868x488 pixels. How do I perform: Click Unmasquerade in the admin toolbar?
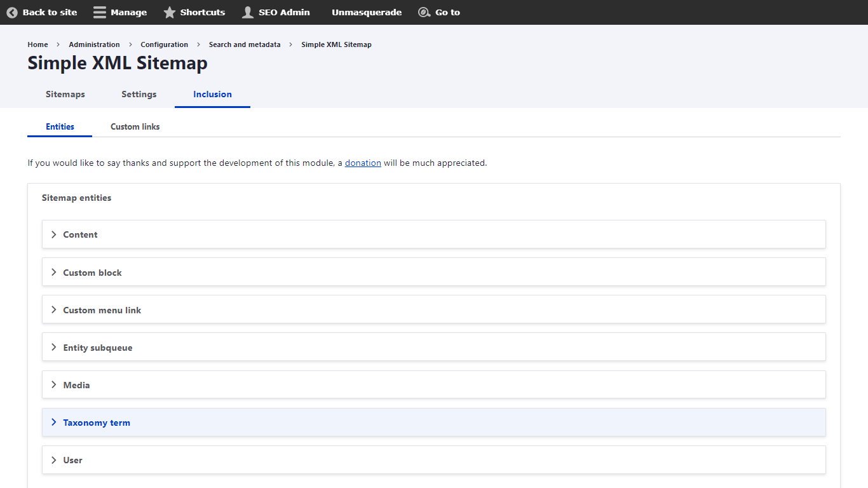click(x=366, y=13)
